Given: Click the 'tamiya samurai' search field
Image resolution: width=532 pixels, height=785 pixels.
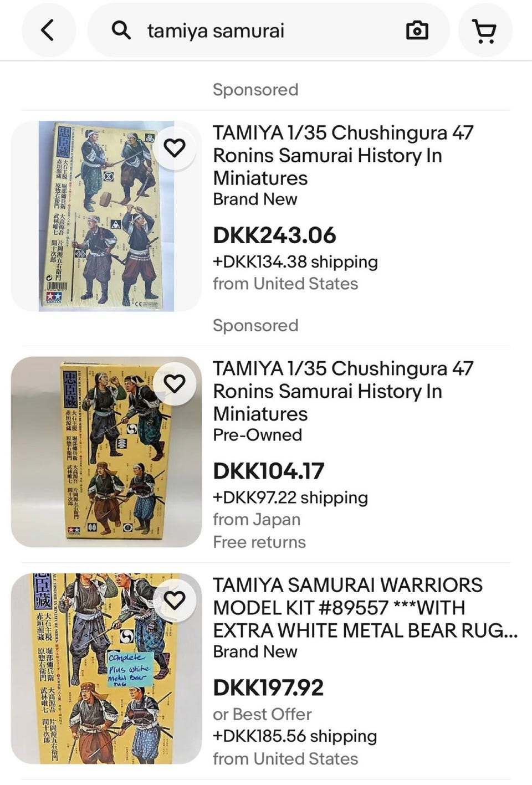Looking at the screenshot, I should point(268,30).
